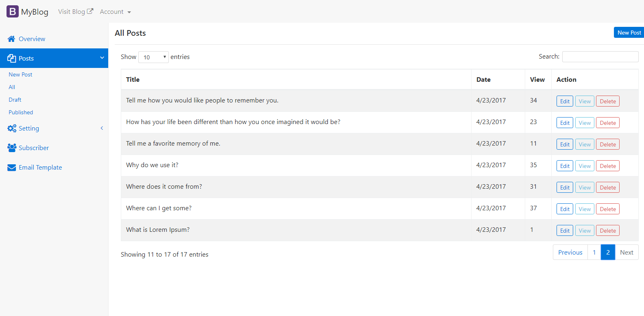
Task: Open the Show entries dropdown
Action: 153,57
